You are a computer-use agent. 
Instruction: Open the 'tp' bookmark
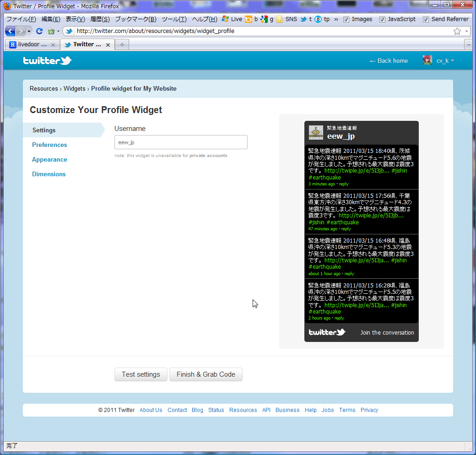[x=322, y=19]
